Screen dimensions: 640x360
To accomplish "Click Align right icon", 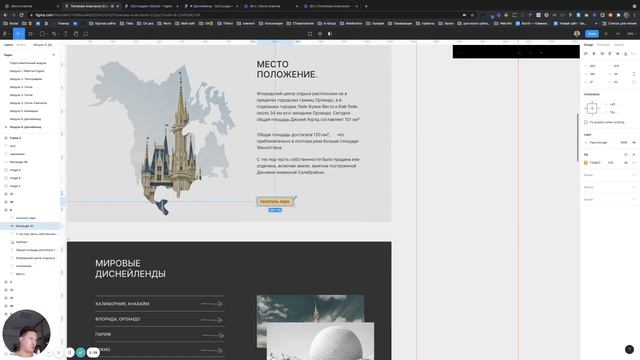I will click(602, 54).
